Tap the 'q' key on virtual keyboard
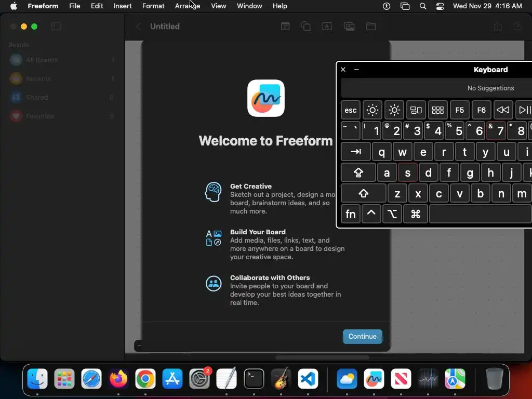This screenshot has height=399, width=532. pyautogui.click(x=382, y=152)
